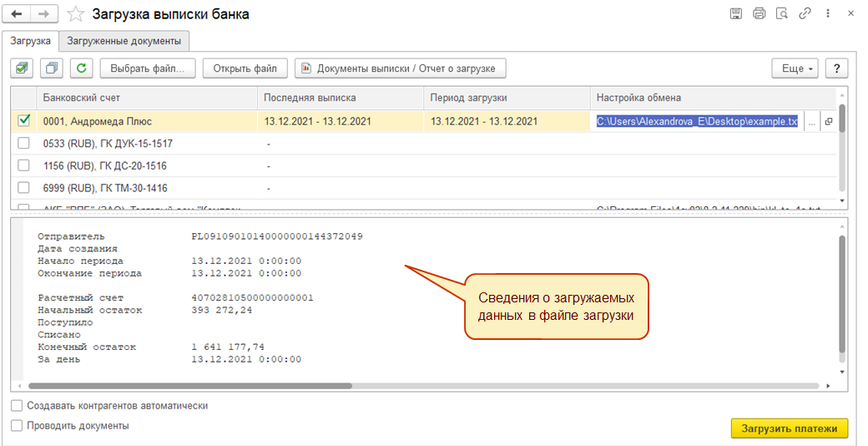This screenshot has height=446, width=868.
Task: Switch to Загруженные документы tab
Action: [x=124, y=41]
